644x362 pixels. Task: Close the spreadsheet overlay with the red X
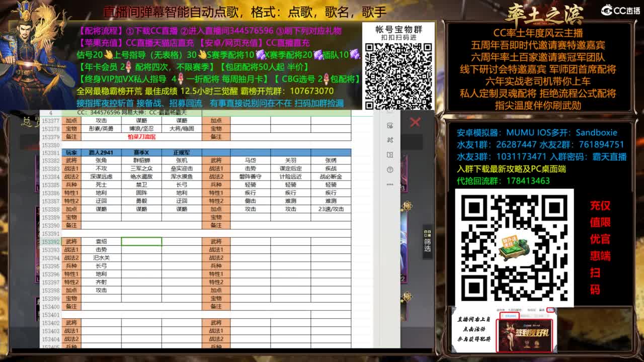414,122
